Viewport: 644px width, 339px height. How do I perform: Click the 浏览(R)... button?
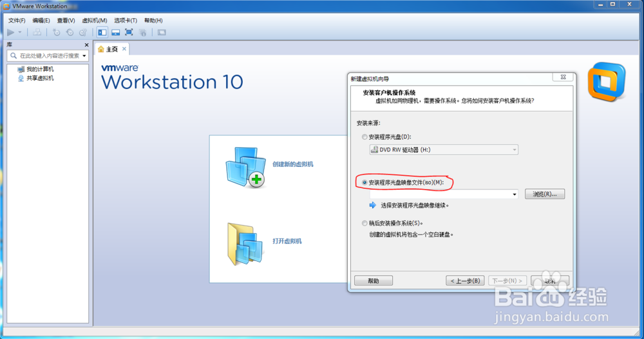pos(545,194)
